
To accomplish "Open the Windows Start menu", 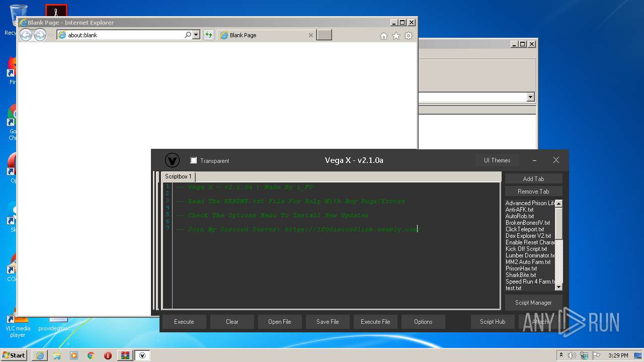I will 14,355.
